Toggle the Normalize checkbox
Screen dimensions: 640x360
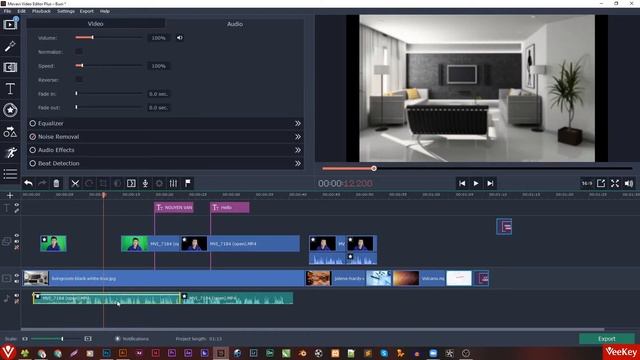[79, 52]
